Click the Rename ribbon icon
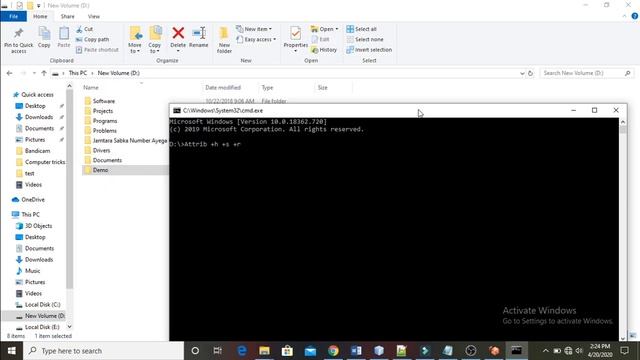The width and height of the screenshot is (640, 360). tap(199, 33)
